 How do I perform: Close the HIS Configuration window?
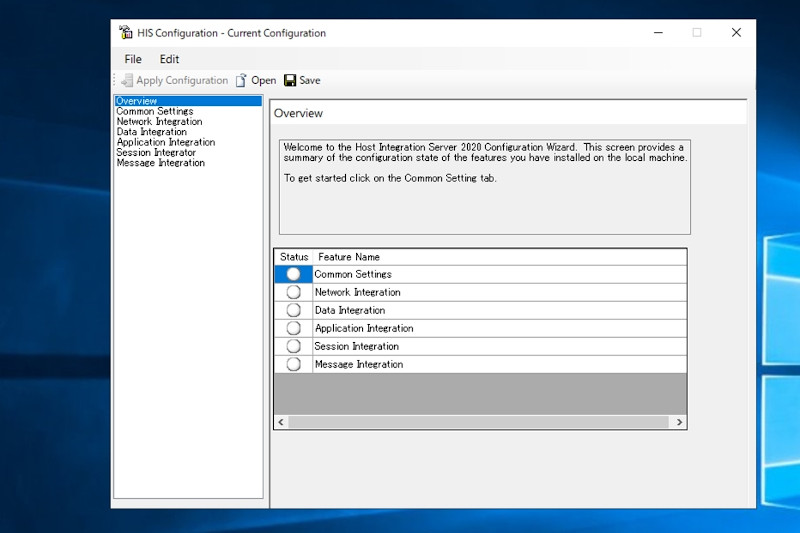click(x=736, y=33)
